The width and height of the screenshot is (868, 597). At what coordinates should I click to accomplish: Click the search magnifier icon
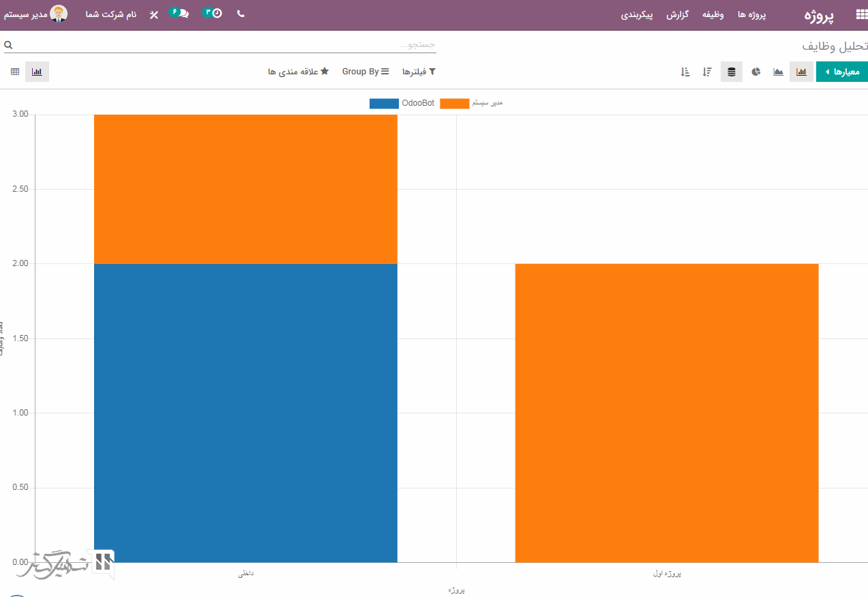[x=8, y=45]
